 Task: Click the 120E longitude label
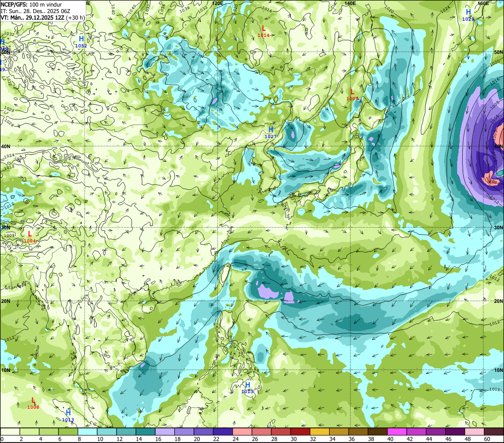pos(218,3)
